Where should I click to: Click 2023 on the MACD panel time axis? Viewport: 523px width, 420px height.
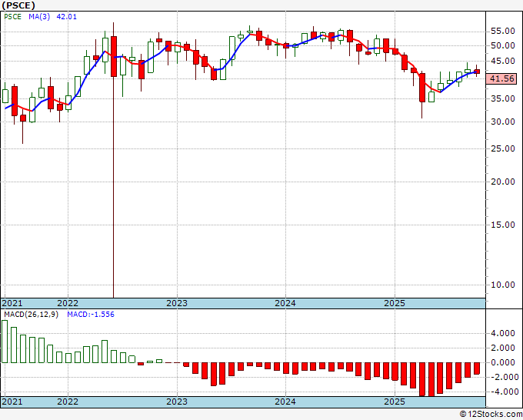[x=177, y=402]
